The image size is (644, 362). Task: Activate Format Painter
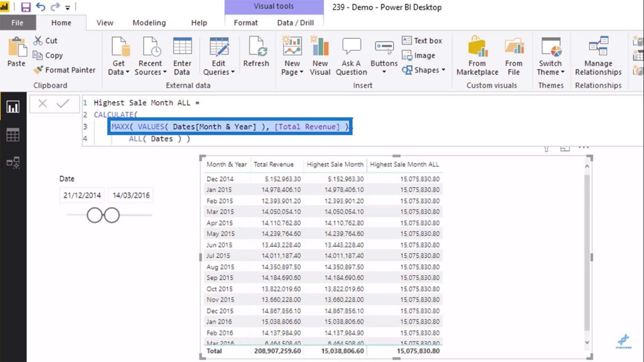tap(64, 70)
